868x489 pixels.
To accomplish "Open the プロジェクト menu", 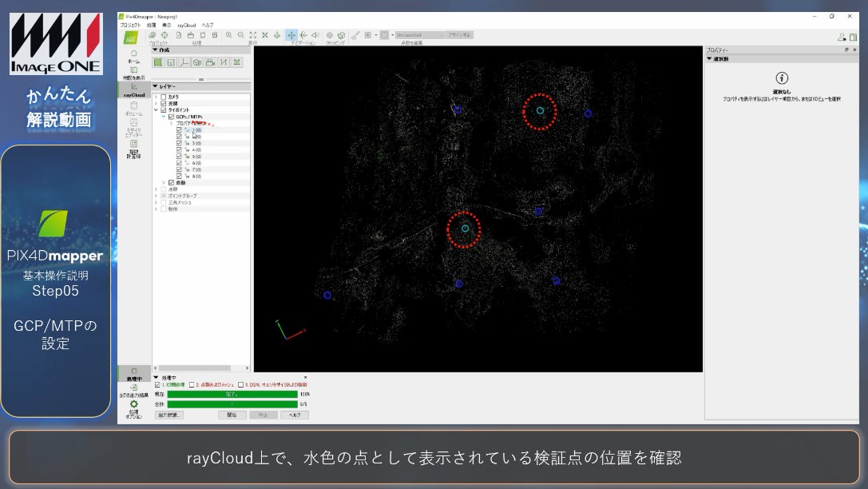I will point(130,25).
